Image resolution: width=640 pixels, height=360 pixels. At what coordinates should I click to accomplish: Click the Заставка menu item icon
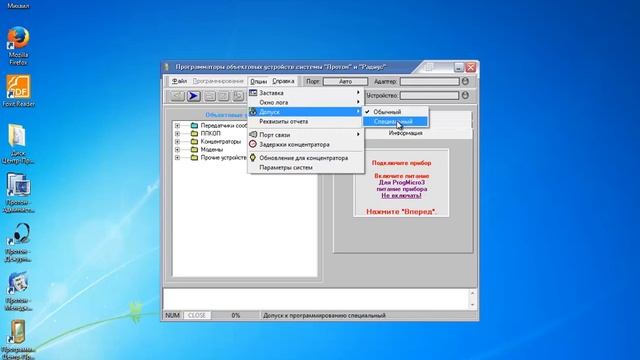pos(253,93)
